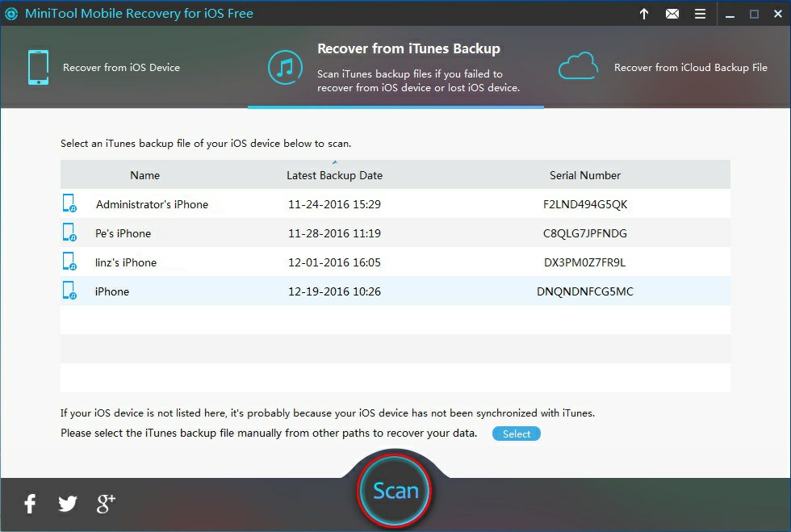Open the email feedback envelope icon
791x532 pixels.
point(672,14)
